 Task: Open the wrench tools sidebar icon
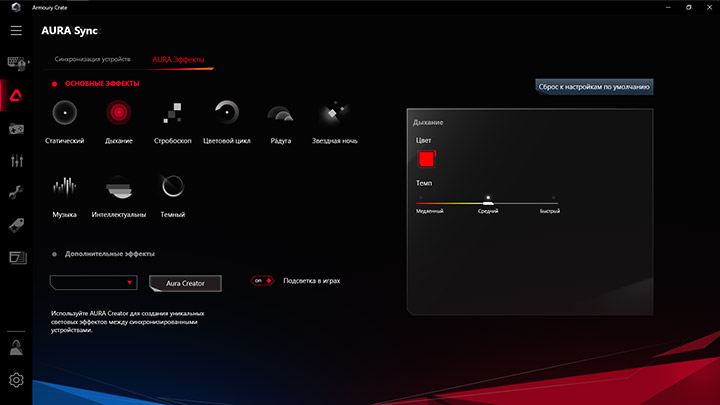16,192
